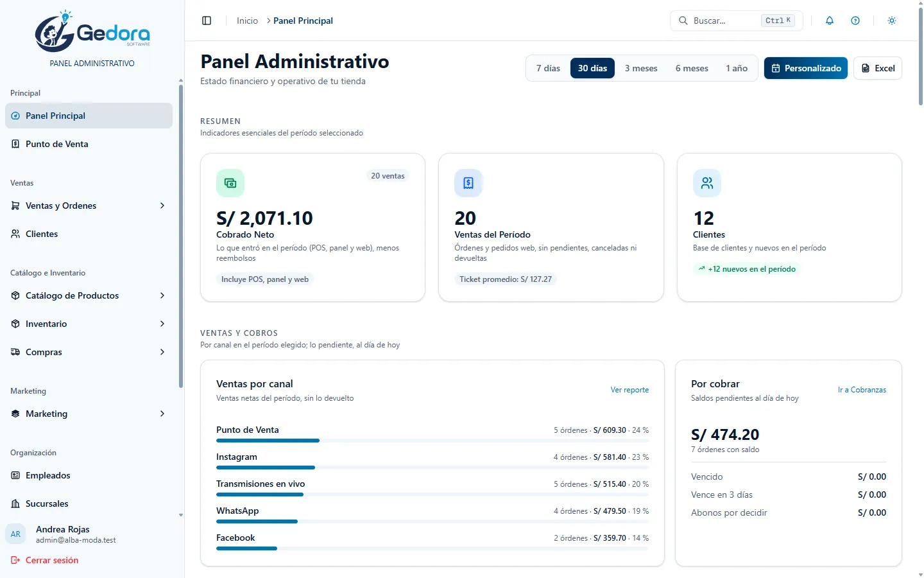Go to the Inicio breadcrumb

[247, 21]
